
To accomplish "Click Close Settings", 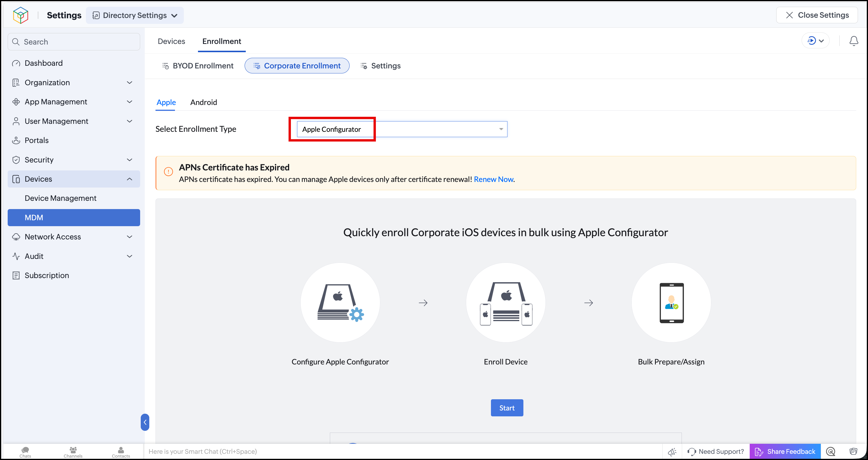I will (x=817, y=15).
